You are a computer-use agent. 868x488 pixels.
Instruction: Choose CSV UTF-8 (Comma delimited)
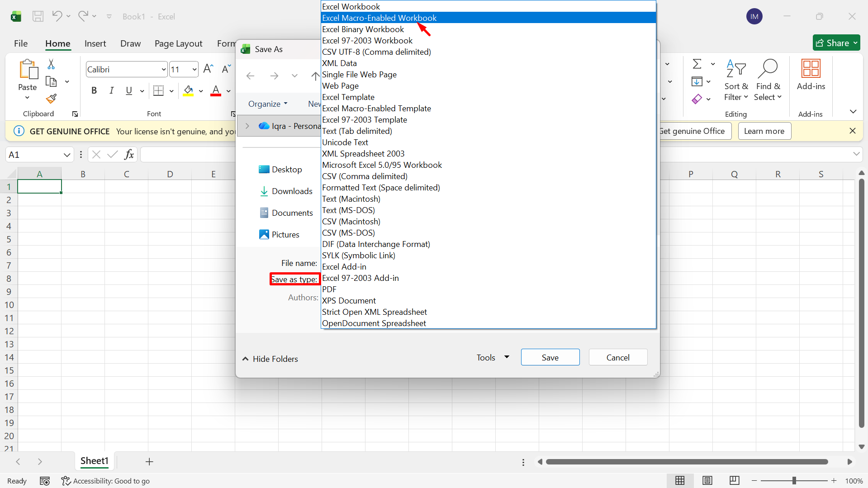tap(489, 52)
